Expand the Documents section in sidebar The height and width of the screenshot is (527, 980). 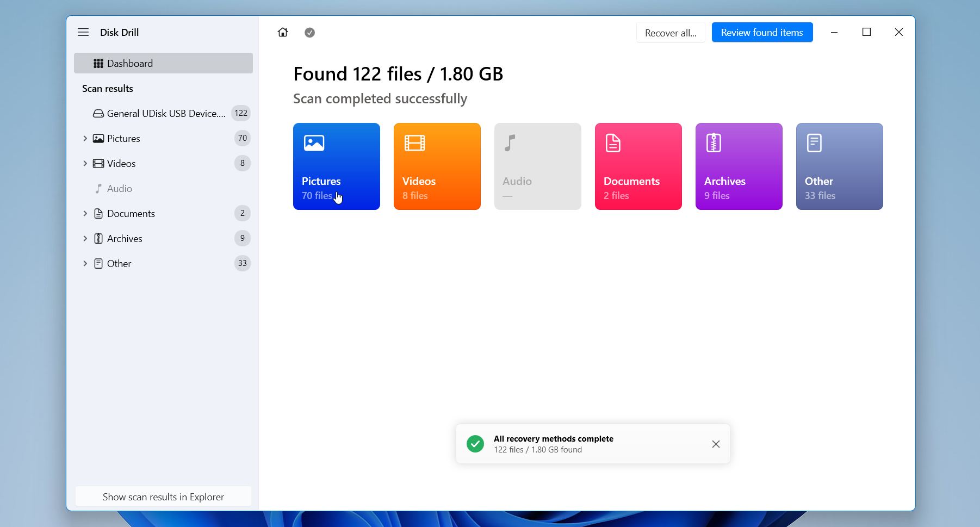pos(85,213)
